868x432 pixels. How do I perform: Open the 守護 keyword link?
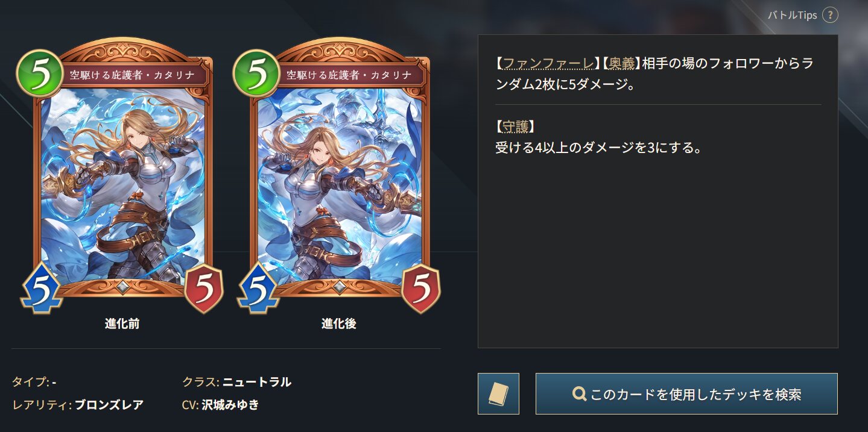click(x=516, y=127)
